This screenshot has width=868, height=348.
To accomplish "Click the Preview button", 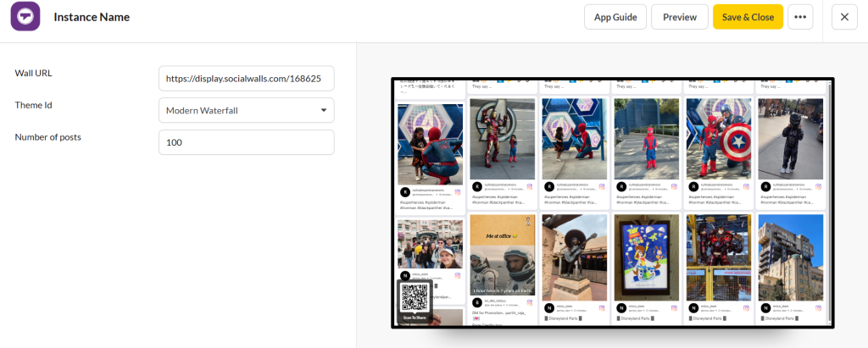I will (679, 17).
